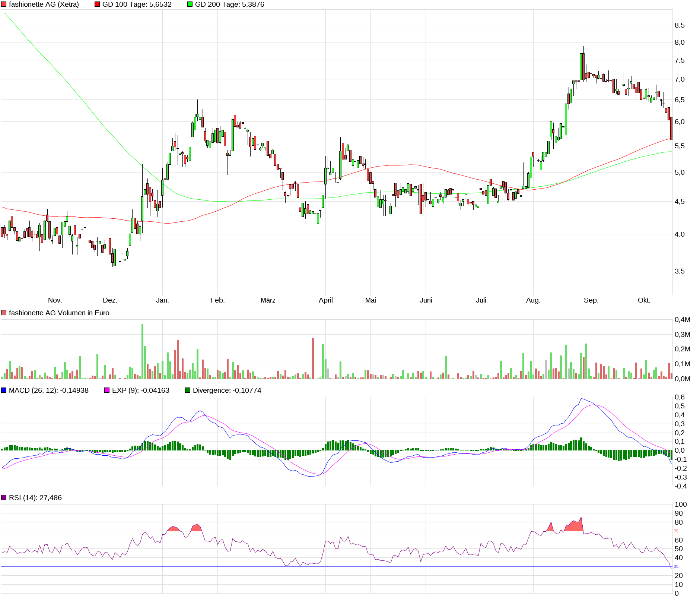The width and height of the screenshot is (700, 601).
Task: Click the red fashionette AG (Xetra) legend swatch
Action: [x=4, y=4]
